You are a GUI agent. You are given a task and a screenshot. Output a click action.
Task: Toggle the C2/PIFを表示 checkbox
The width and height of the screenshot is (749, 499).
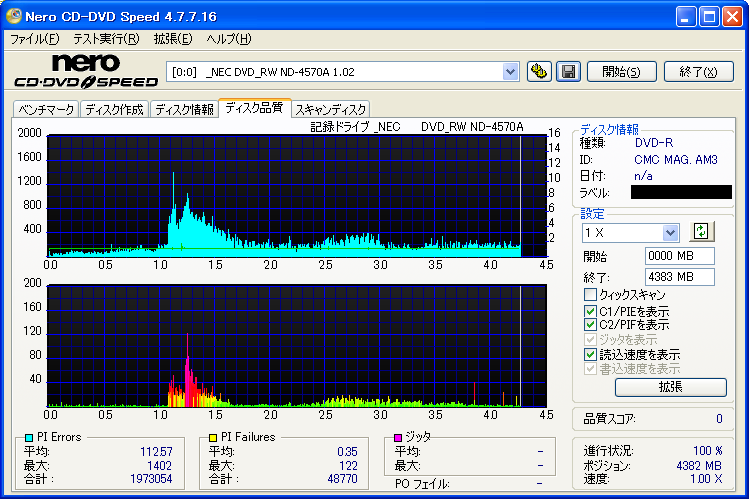(590, 325)
